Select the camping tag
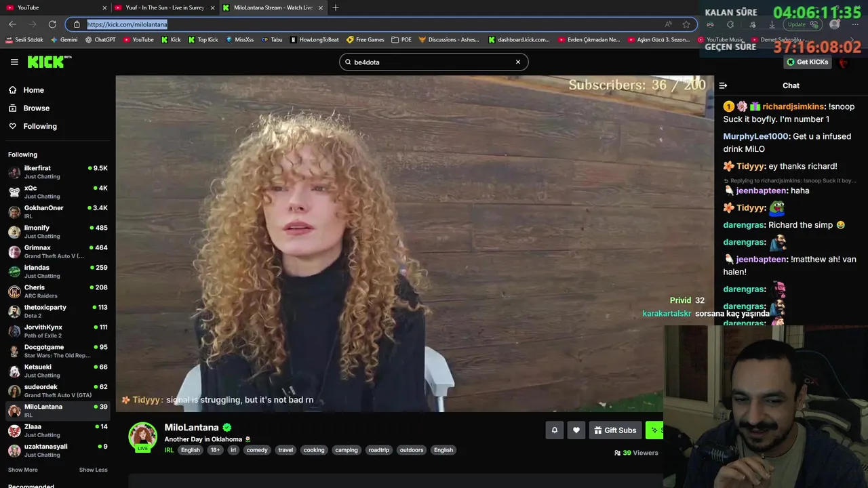868x488 pixels. [347, 450]
